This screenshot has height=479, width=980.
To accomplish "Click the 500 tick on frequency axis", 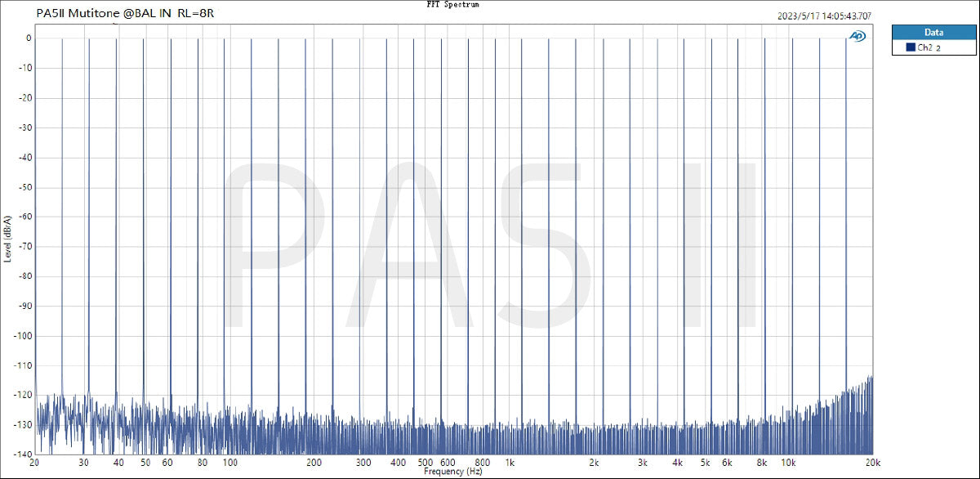I will 425,463.
